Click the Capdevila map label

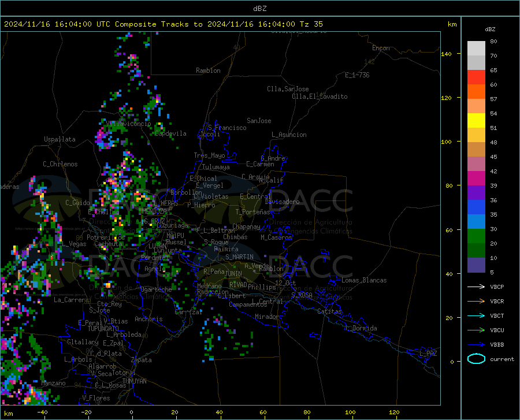(x=171, y=133)
